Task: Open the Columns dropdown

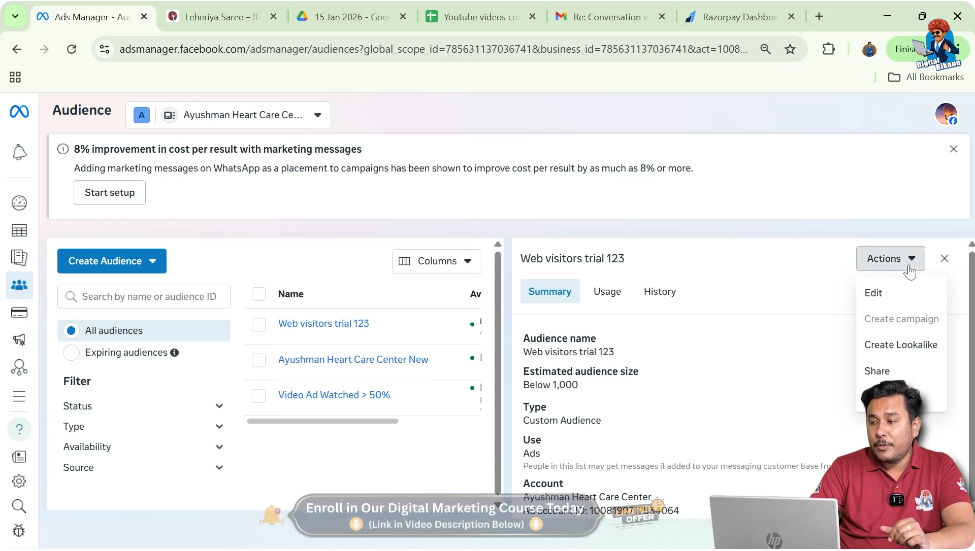Action: pos(437,261)
